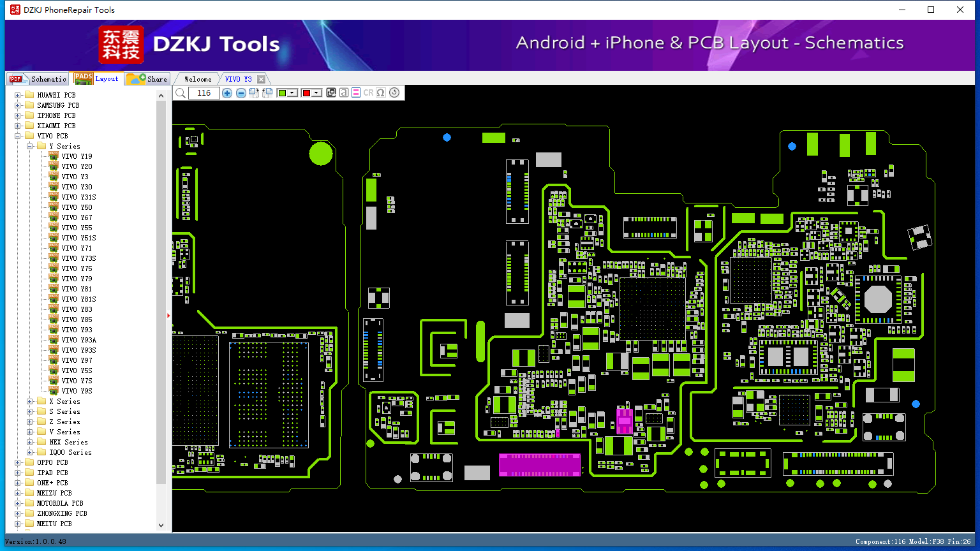The width and height of the screenshot is (980, 551).
Task: Click the magnifier search icon in the toolbar
Action: click(x=181, y=93)
